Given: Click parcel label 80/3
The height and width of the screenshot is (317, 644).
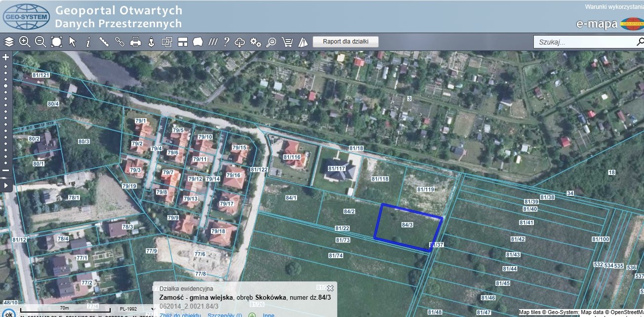Looking at the screenshot, I should pyautogui.click(x=83, y=141).
